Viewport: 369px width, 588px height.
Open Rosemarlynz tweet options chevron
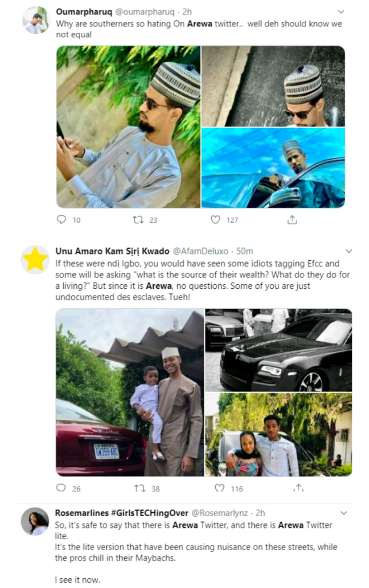[344, 512]
